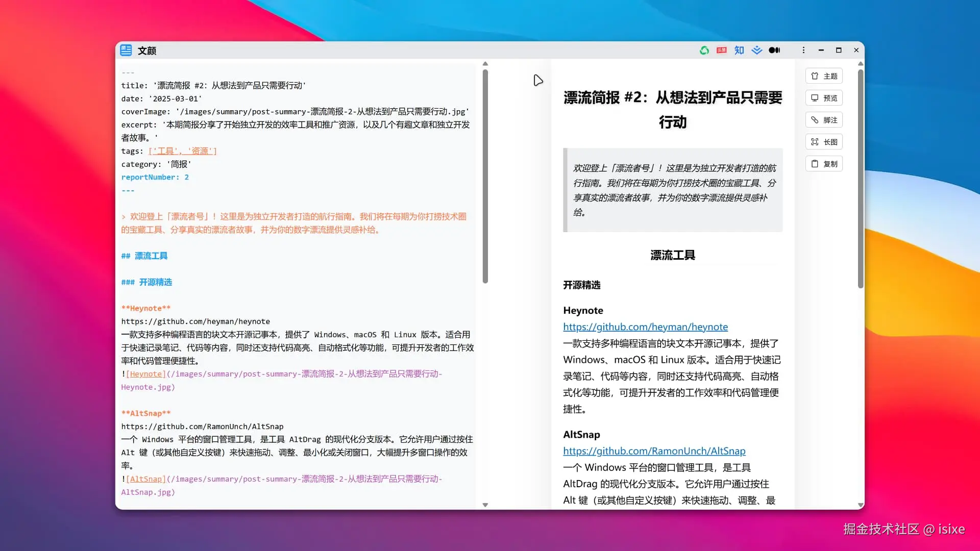Click the '## 漂流工具' heading in editor
980x551 pixels.
pos(144,256)
